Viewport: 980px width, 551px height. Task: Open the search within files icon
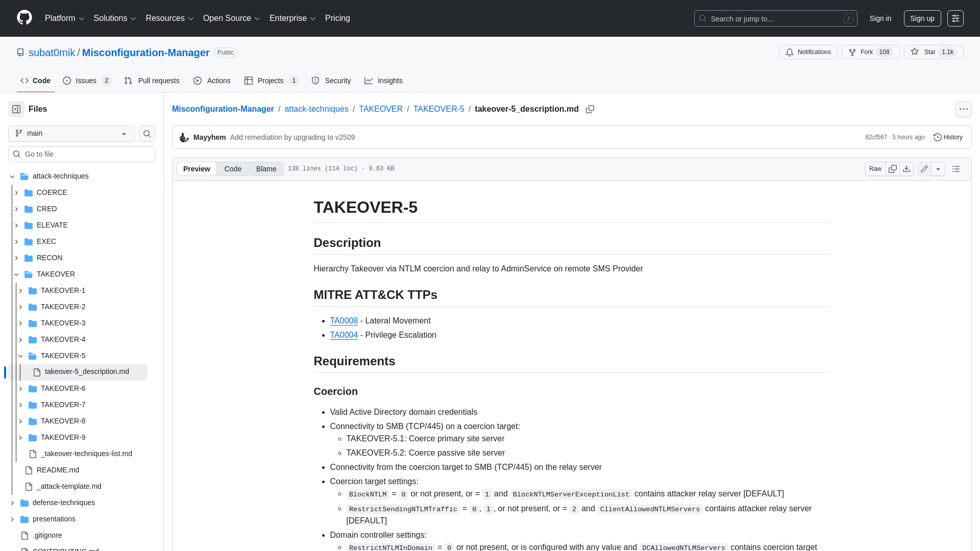coord(146,134)
